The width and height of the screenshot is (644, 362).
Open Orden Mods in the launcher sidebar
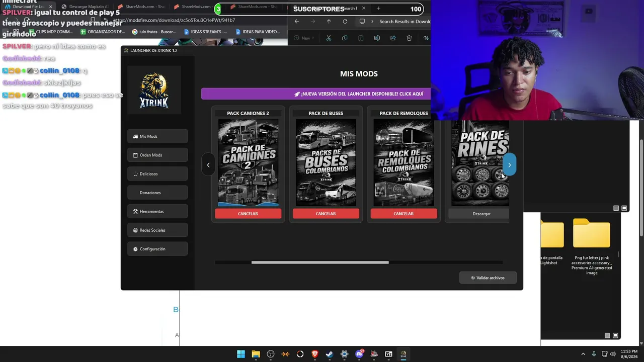click(157, 155)
